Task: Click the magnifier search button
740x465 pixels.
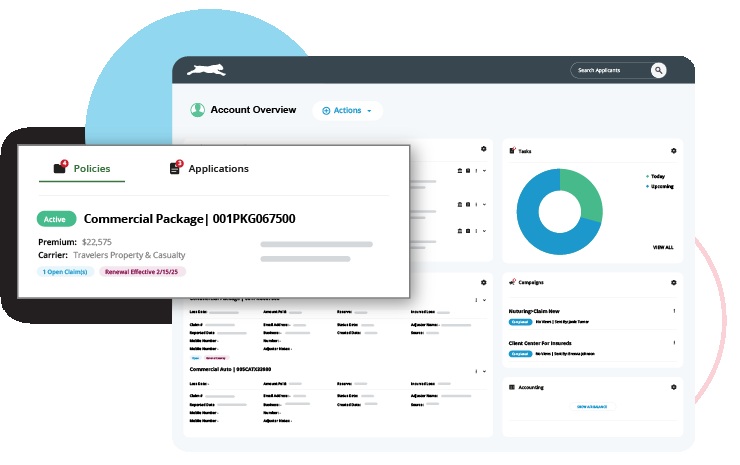Action: [658, 70]
